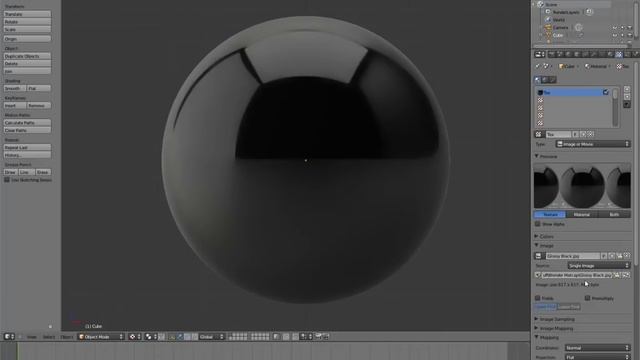Open the texture Type dropdown

point(593,144)
